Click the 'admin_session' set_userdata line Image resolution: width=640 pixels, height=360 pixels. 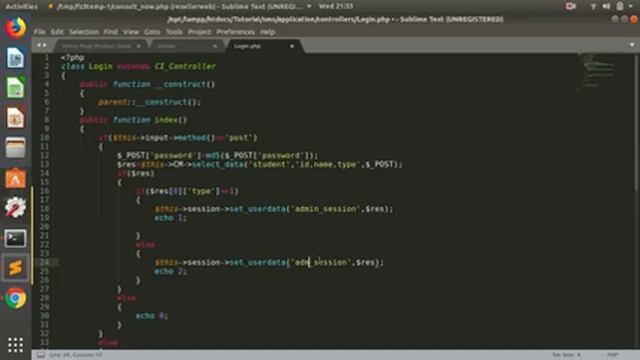[274, 209]
